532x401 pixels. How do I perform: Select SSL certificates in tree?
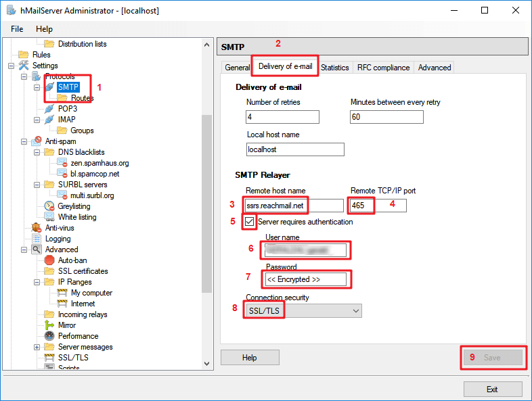(x=83, y=271)
